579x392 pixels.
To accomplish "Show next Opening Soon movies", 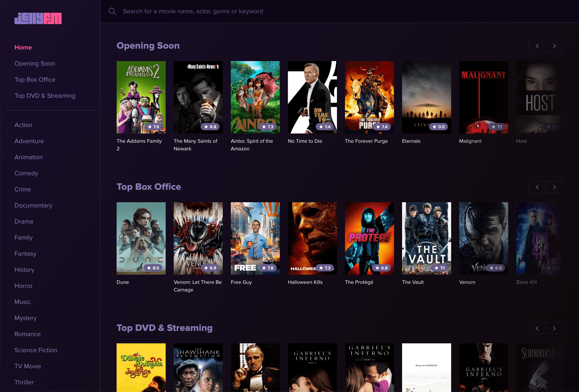I will coord(554,46).
